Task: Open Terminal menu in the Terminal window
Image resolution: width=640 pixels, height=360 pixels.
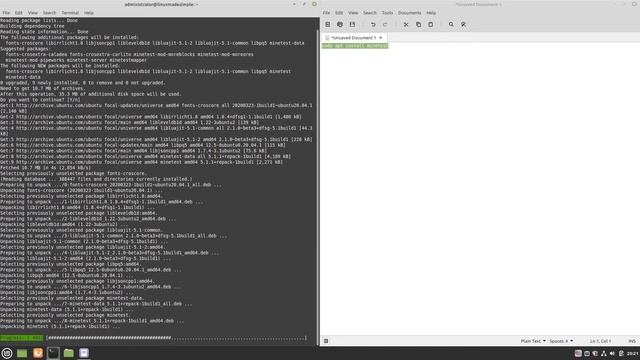Action: click(70, 13)
